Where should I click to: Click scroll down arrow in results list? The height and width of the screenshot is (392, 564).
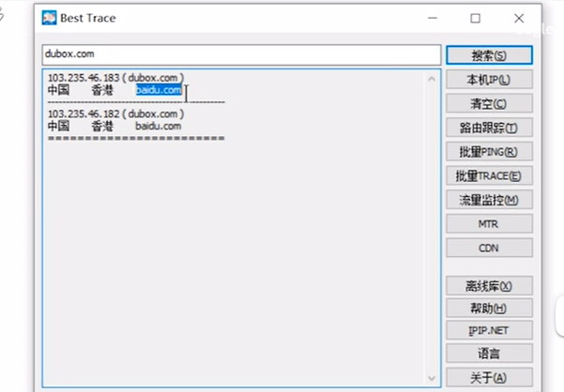(x=432, y=378)
